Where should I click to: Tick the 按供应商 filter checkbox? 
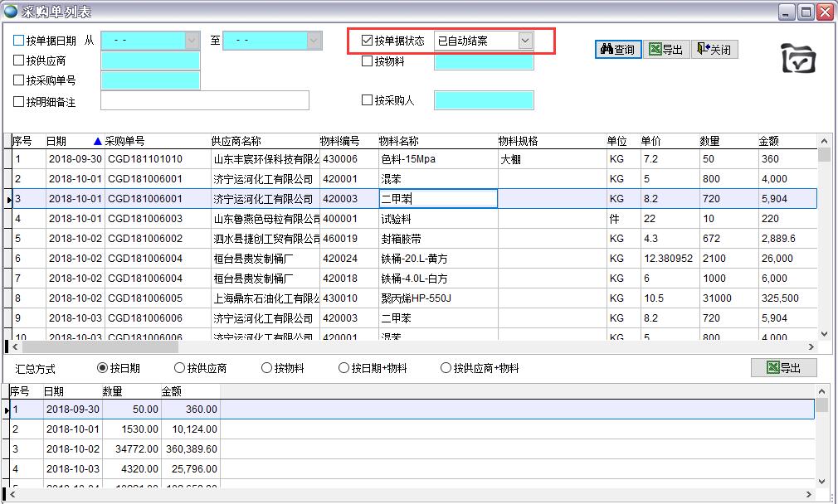[19, 61]
